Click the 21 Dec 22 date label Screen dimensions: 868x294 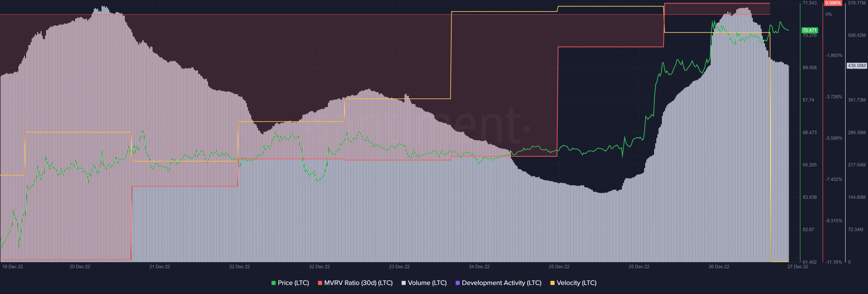[x=160, y=267]
